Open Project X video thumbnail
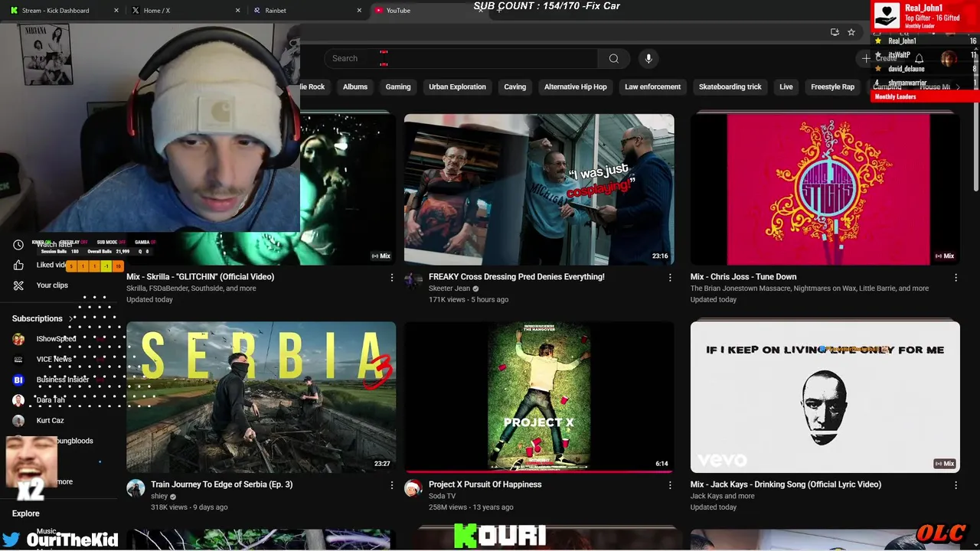Viewport: 980px width, 551px height. point(539,397)
